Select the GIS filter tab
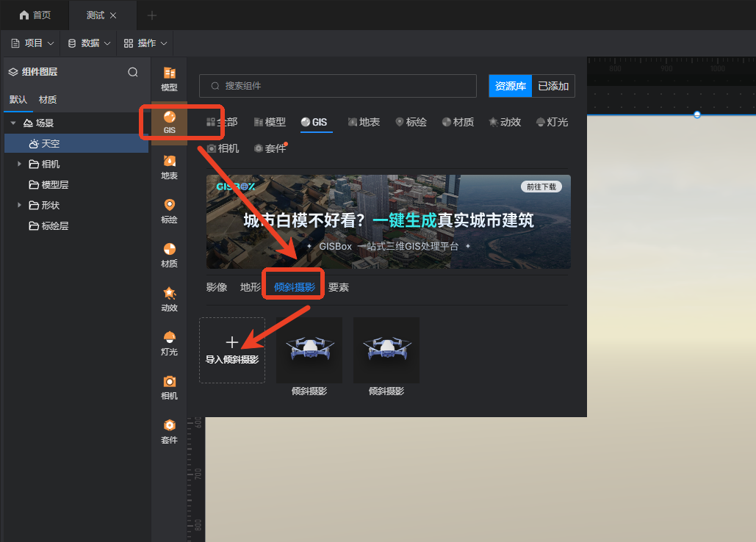This screenshot has width=756, height=542. coord(314,123)
